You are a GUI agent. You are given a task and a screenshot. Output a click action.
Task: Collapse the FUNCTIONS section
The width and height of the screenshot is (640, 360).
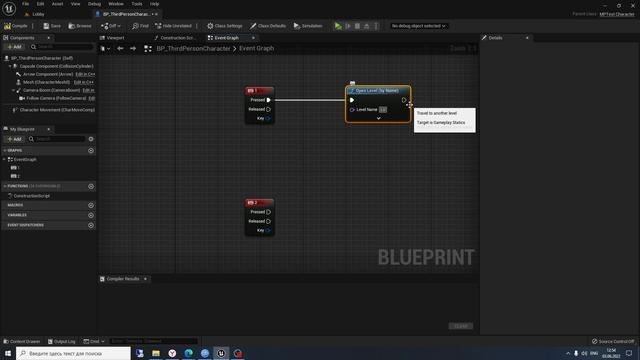click(5, 186)
